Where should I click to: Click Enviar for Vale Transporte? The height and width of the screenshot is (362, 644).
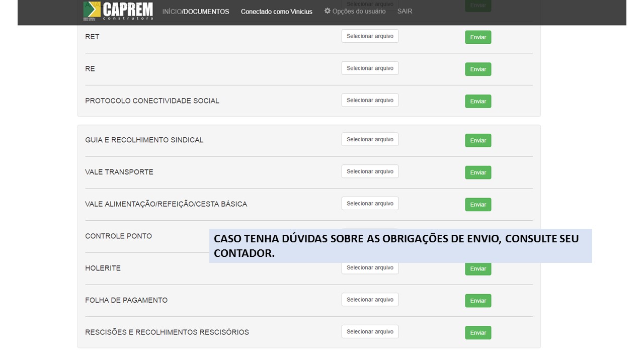click(478, 173)
